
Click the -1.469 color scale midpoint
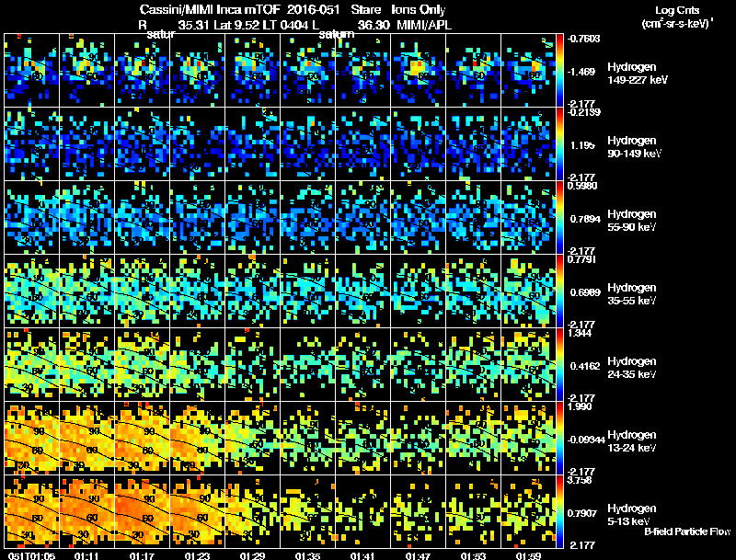[581, 72]
